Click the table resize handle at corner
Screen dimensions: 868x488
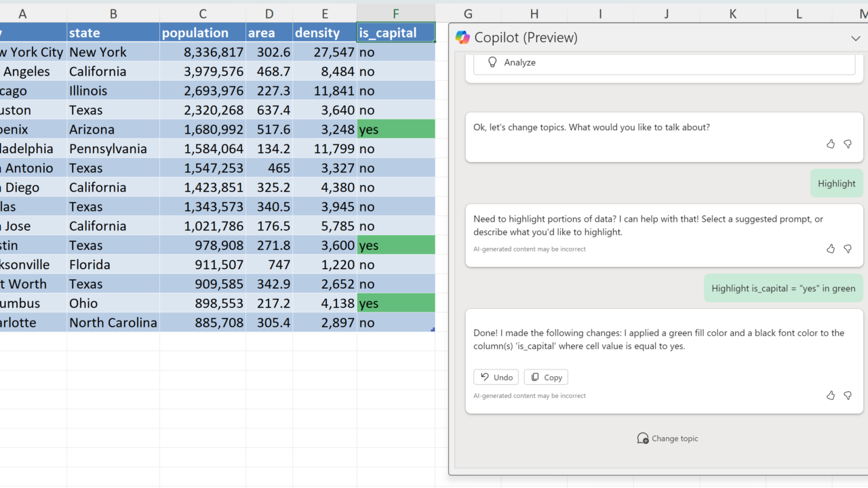[433, 329]
